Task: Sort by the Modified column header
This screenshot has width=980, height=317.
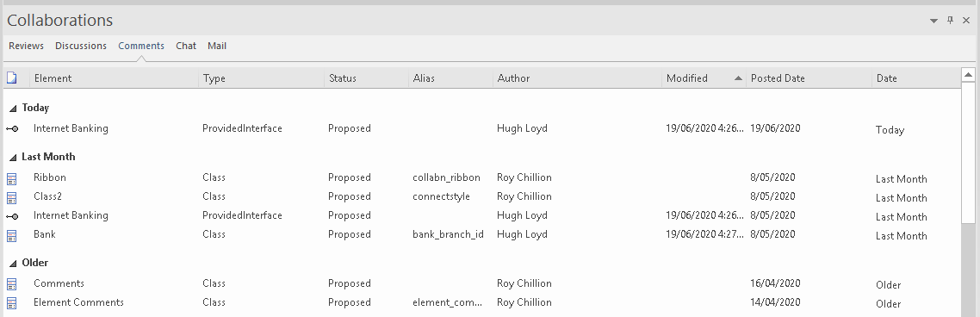Action: [x=704, y=78]
